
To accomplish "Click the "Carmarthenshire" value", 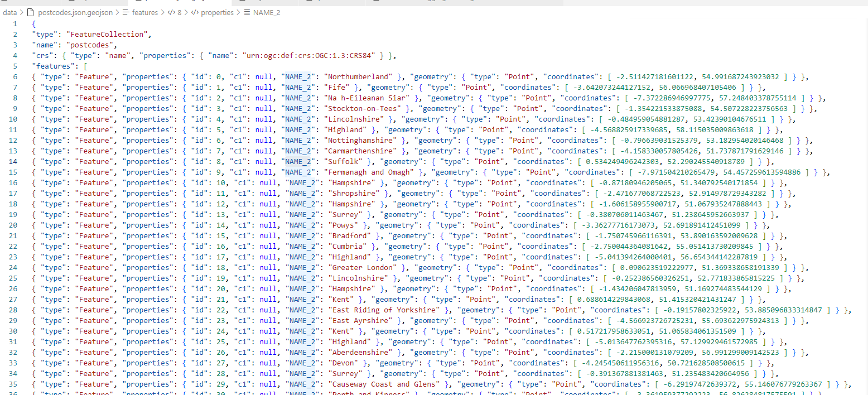I will click(x=361, y=151).
